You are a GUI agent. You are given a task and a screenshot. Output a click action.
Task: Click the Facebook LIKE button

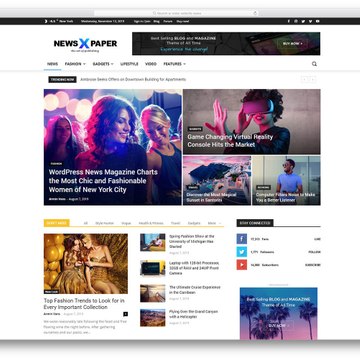coord(317,239)
